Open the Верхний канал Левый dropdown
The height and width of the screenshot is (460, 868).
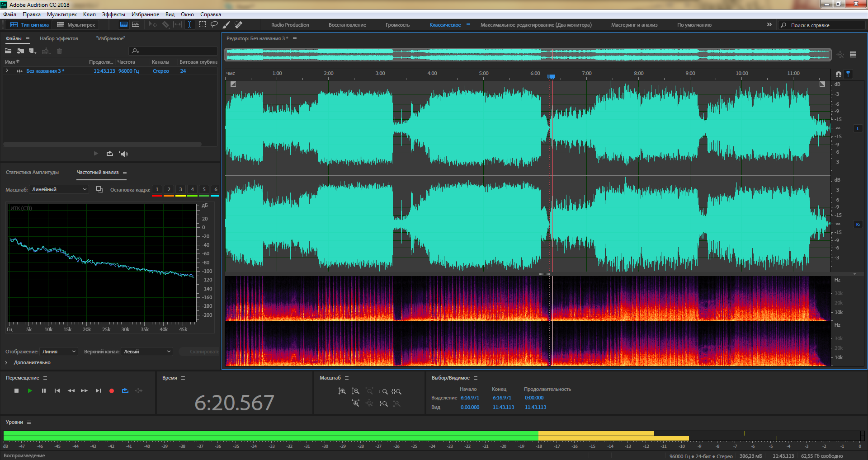click(147, 352)
